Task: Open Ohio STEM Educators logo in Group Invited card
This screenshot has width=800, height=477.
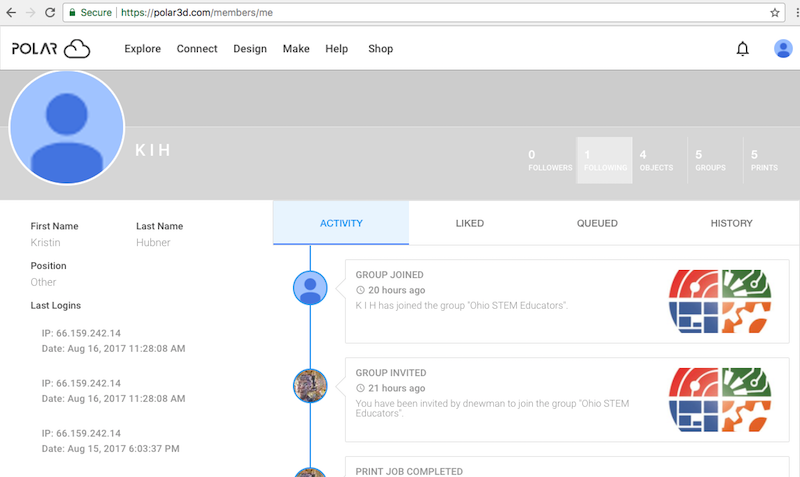Action: [720, 399]
